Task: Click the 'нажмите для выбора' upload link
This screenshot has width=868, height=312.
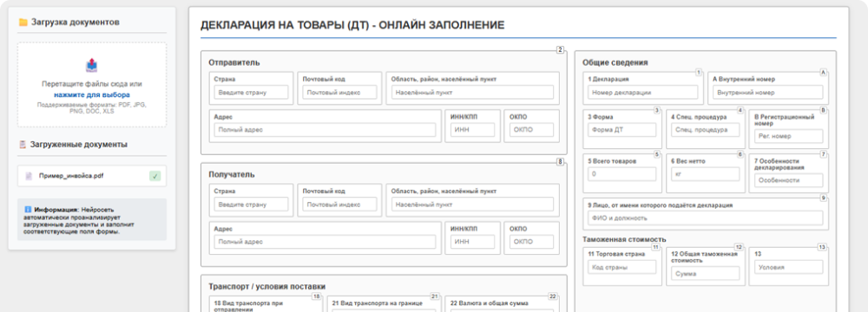Action: tap(92, 94)
